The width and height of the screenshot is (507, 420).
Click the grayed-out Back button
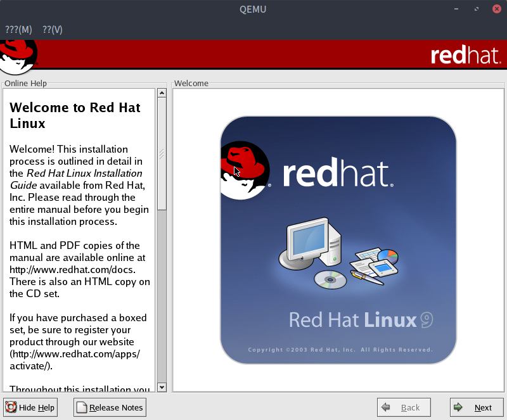coord(404,407)
